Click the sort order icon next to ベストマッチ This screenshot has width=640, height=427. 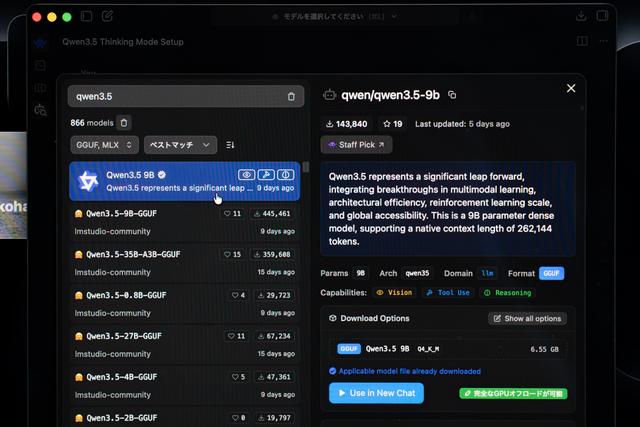(x=231, y=145)
